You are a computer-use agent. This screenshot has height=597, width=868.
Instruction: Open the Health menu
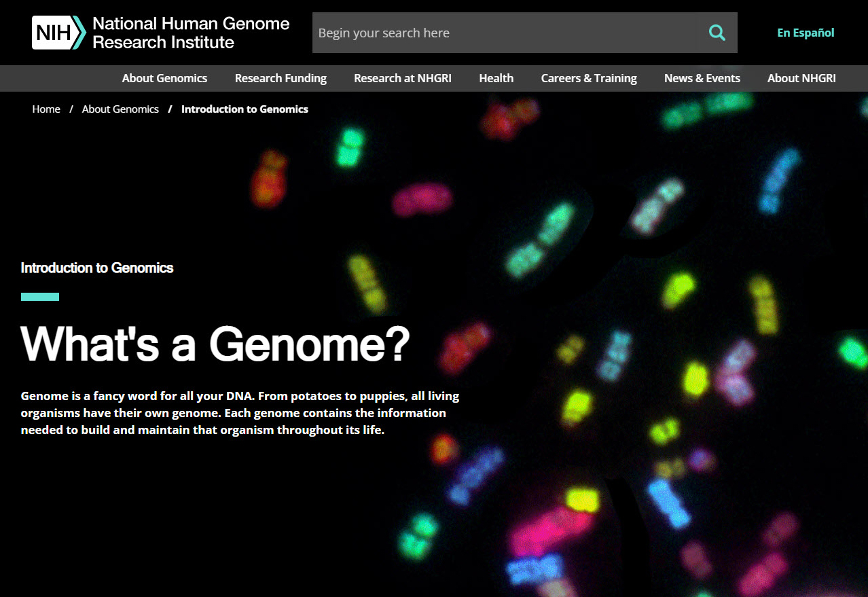pyautogui.click(x=496, y=78)
